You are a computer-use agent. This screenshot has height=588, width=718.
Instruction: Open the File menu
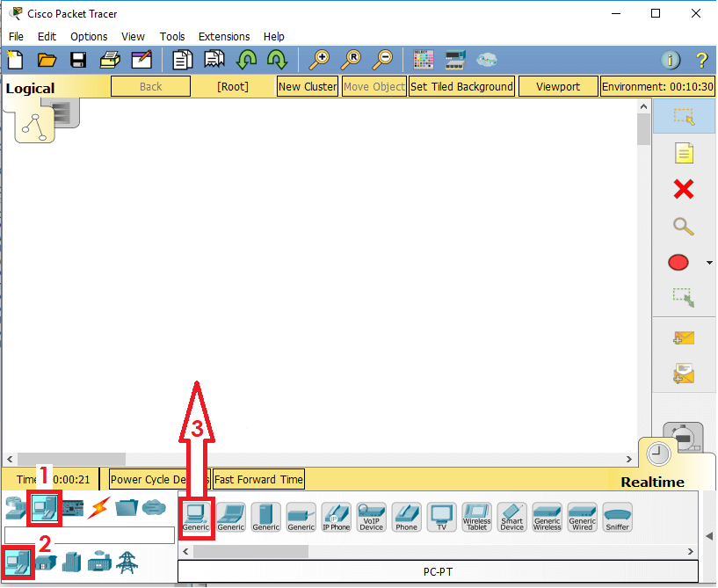click(x=16, y=36)
